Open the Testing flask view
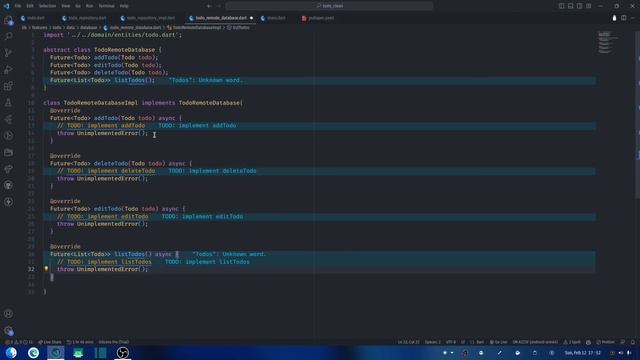The image size is (640, 360). pyautogui.click(x=8, y=103)
